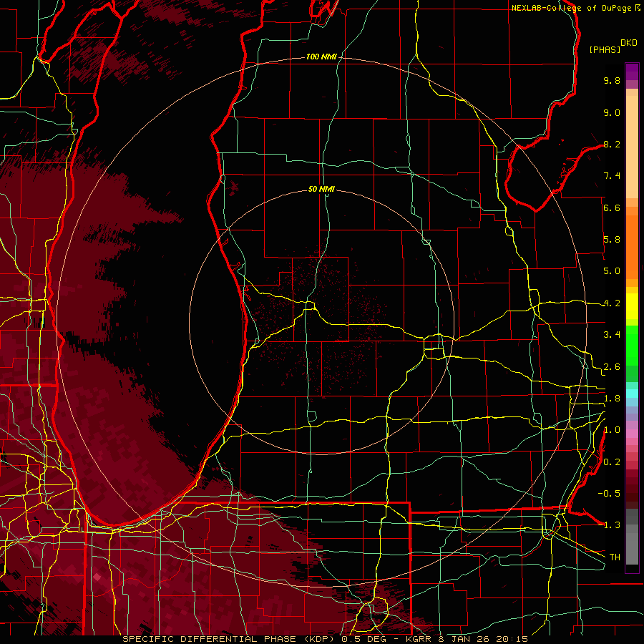Click the 1.0 scale value
This screenshot has width=644, height=644.
[x=612, y=430]
